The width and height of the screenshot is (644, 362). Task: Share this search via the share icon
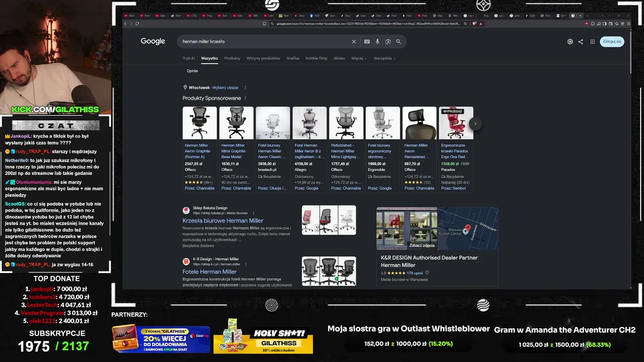pyautogui.click(x=581, y=42)
